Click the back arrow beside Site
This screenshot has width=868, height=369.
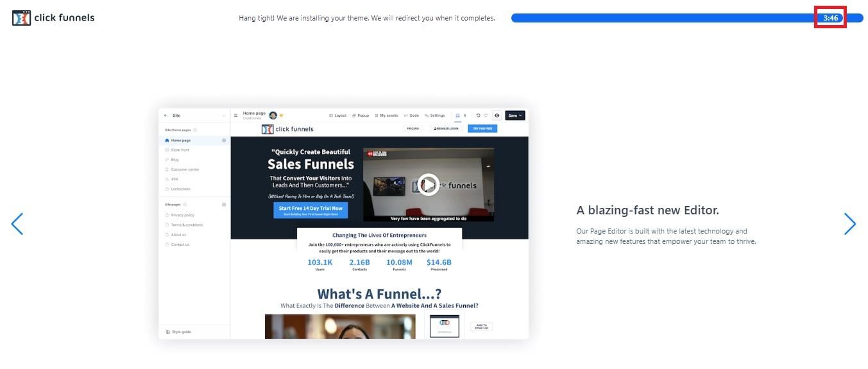coord(166,116)
